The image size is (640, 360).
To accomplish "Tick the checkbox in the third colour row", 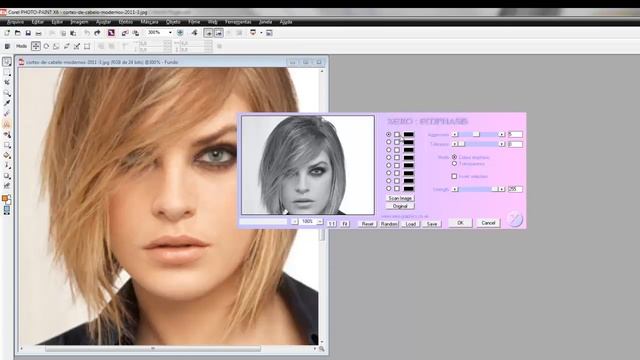I will coord(397,150).
